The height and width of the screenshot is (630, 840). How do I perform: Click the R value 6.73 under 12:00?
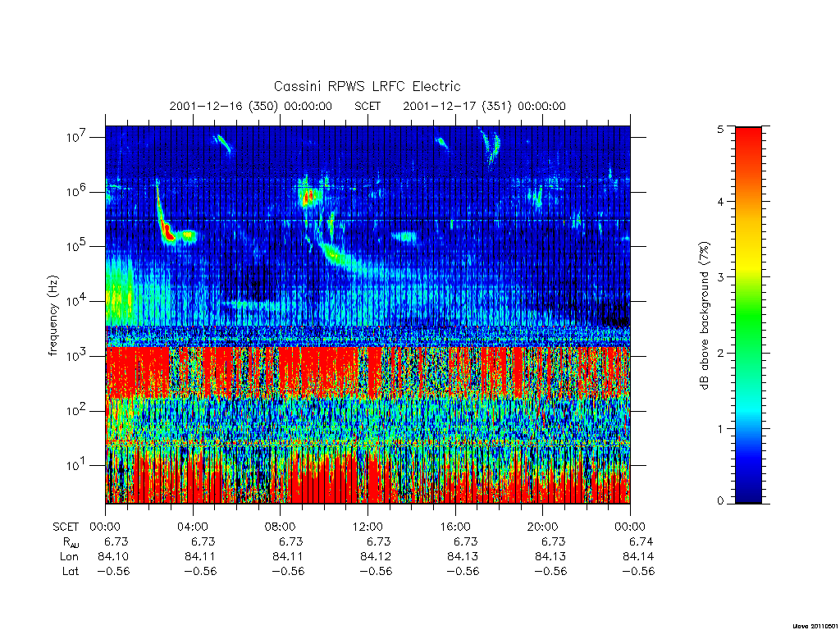pos(379,541)
